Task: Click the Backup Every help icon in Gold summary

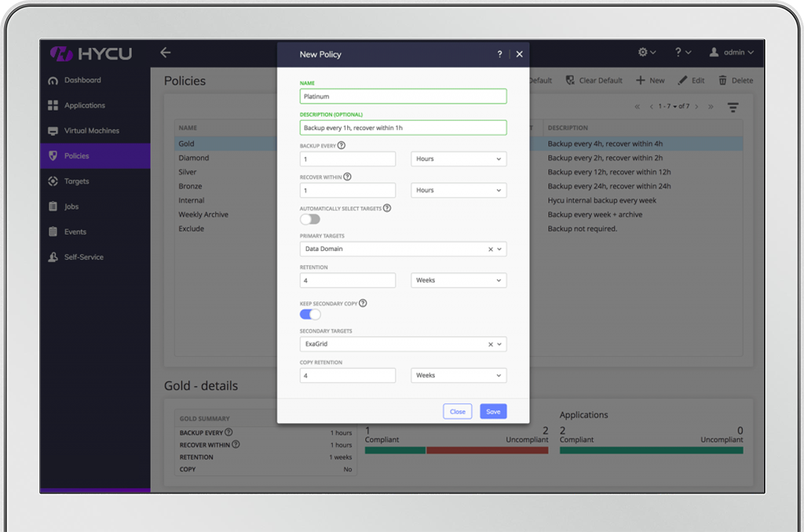Action: tap(228, 432)
